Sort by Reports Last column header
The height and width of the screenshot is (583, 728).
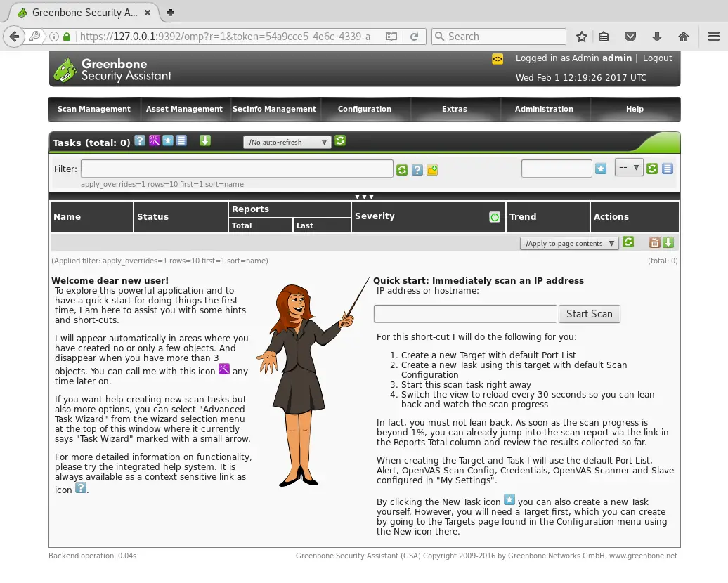(x=305, y=225)
